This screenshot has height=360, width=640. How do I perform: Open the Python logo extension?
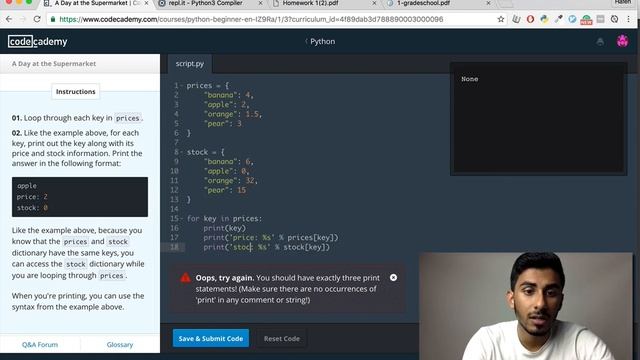pos(544,19)
